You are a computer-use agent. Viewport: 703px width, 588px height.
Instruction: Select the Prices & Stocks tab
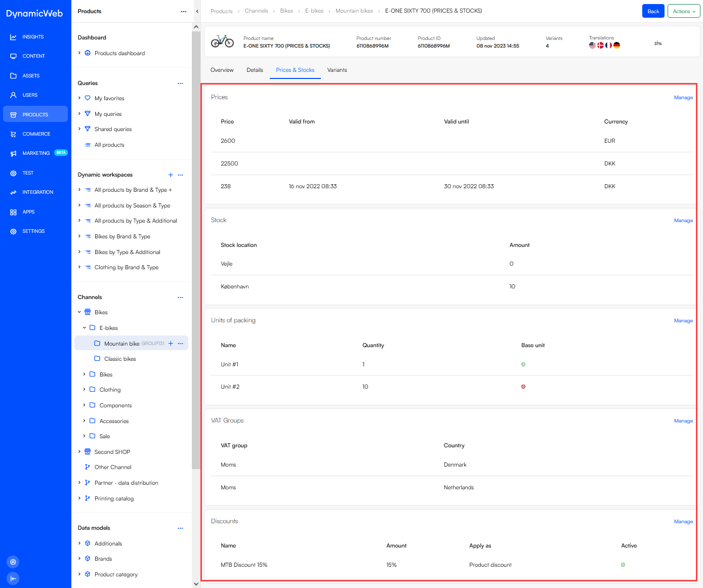pos(295,70)
